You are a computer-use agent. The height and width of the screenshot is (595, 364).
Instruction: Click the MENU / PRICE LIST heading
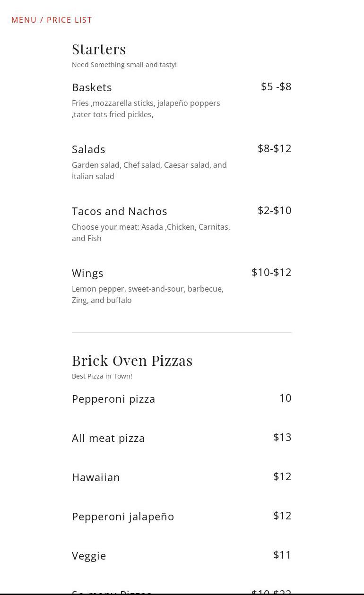click(x=52, y=20)
